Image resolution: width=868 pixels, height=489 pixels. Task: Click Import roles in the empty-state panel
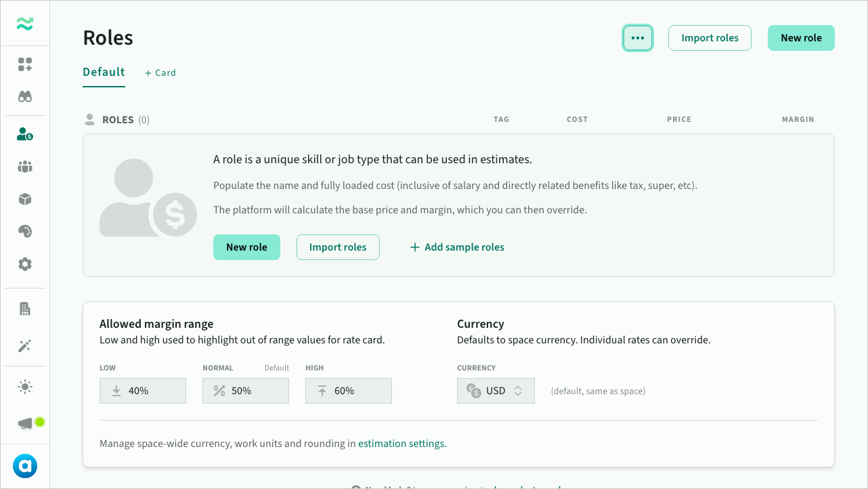[338, 247]
